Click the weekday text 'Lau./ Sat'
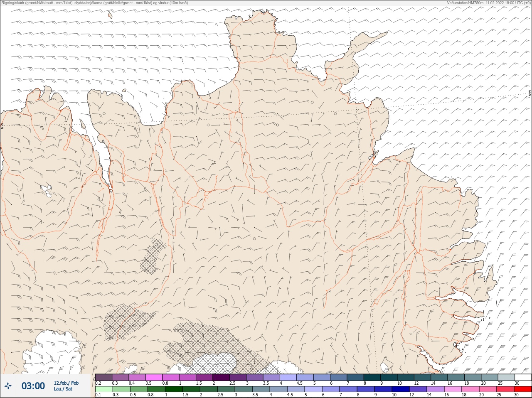The width and height of the screenshot is (532, 398). [x=63, y=389]
